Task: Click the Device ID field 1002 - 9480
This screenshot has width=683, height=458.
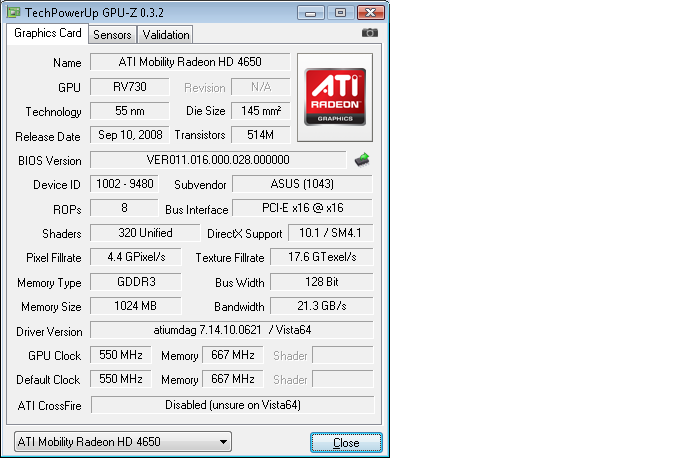Action: [125, 183]
